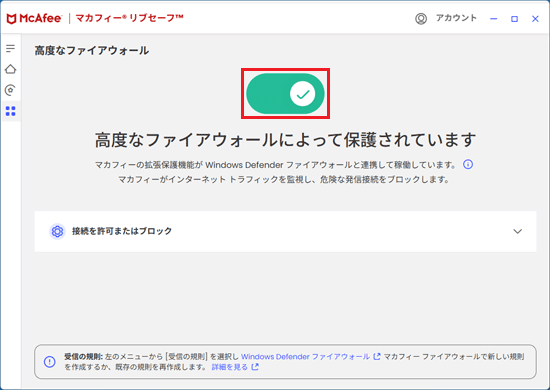Go to Home via house icon
This screenshot has width=550, height=390.
pos(11,69)
